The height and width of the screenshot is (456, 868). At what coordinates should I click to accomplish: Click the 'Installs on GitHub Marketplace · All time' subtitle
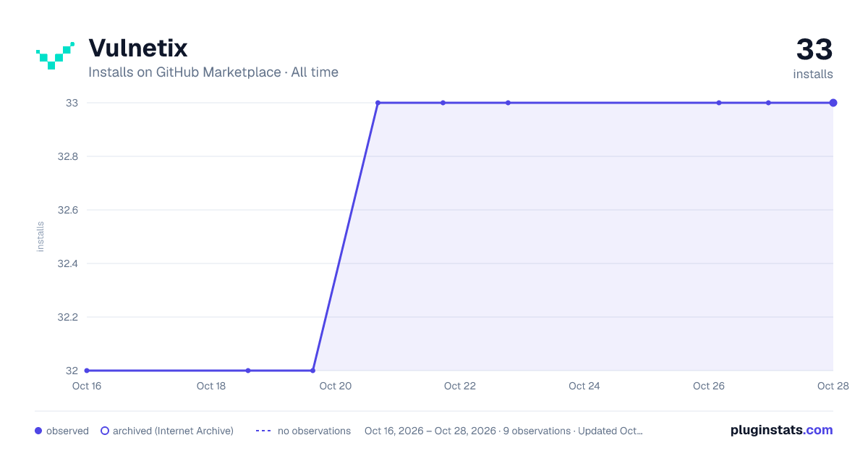point(213,72)
